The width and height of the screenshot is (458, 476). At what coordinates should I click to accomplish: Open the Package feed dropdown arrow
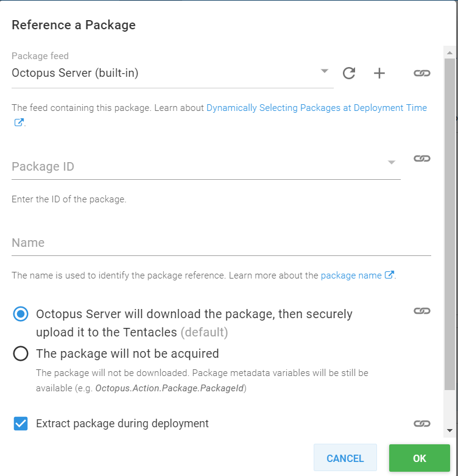[x=325, y=72]
